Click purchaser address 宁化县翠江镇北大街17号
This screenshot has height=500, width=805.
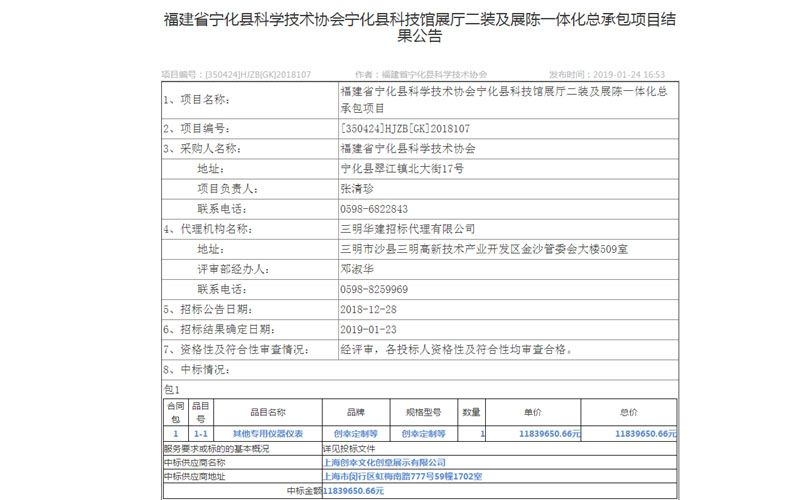tap(402, 168)
